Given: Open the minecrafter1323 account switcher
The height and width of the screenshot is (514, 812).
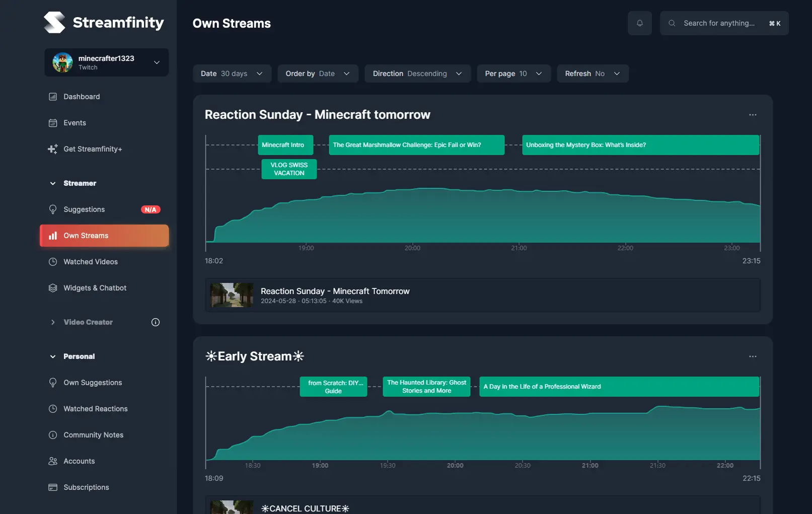Looking at the screenshot, I should [106, 62].
